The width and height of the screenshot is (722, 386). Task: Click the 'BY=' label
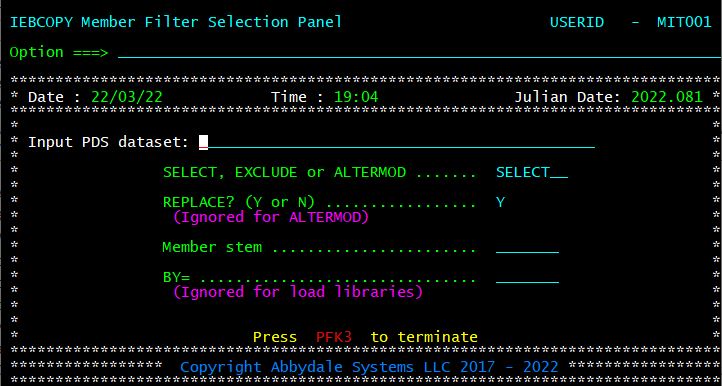[176, 278]
